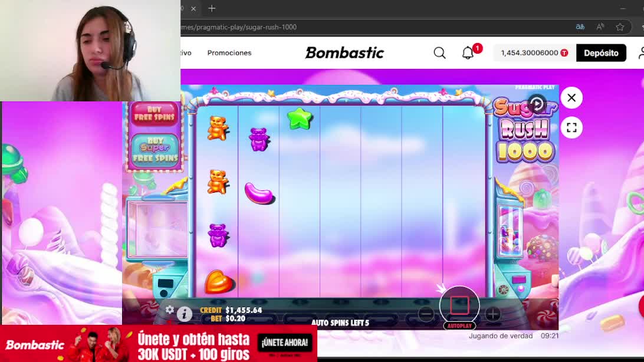The height and width of the screenshot is (362, 644).
Task: Click the Bombastic promo banner logo
Action: pos(35,345)
